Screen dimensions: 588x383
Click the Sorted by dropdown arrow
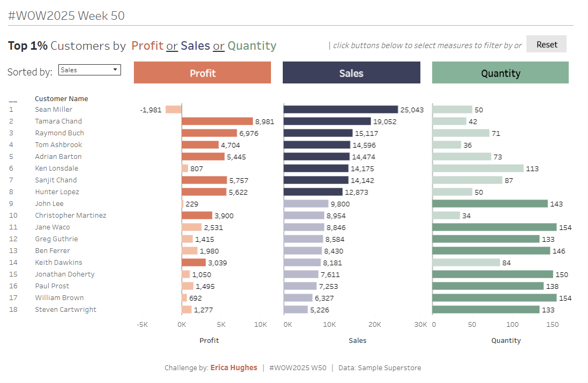point(115,70)
